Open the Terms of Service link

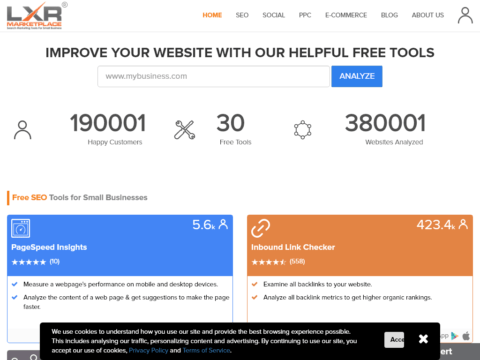click(x=206, y=350)
